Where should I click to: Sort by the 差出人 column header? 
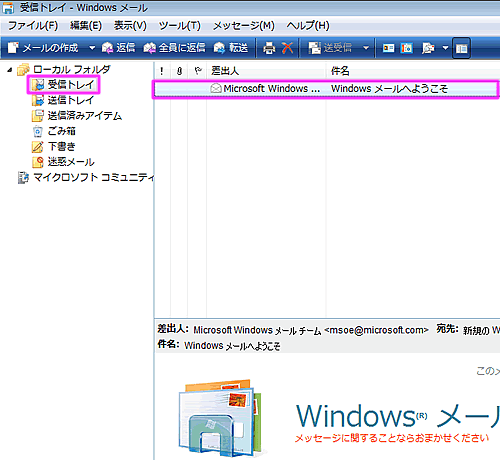pos(266,71)
